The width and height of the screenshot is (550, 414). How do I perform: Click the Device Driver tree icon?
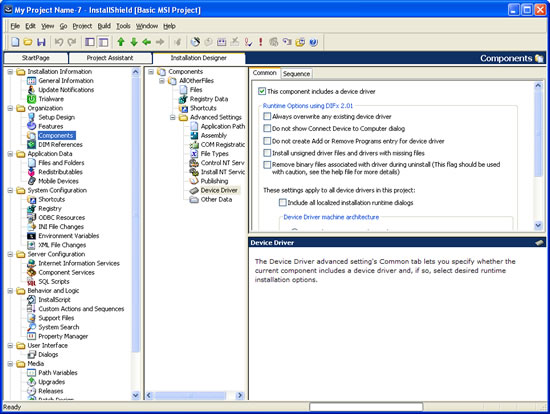coord(194,190)
